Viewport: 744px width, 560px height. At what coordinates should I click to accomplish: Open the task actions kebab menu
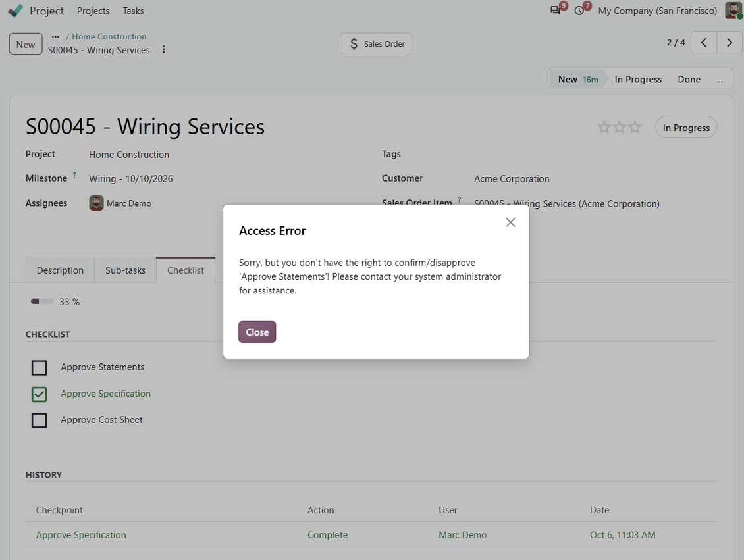click(x=164, y=49)
